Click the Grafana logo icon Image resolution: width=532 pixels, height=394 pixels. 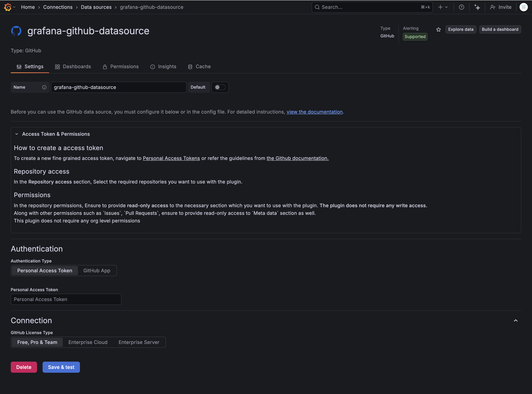[x=8, y=7]
